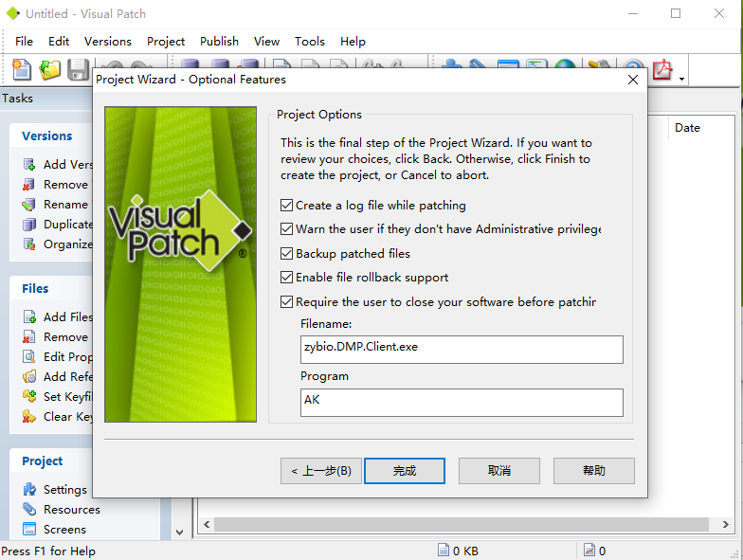Open project Settings from the Tasks pane
Viewport: 743px width, 560px height.
click(x=55, y=489)
